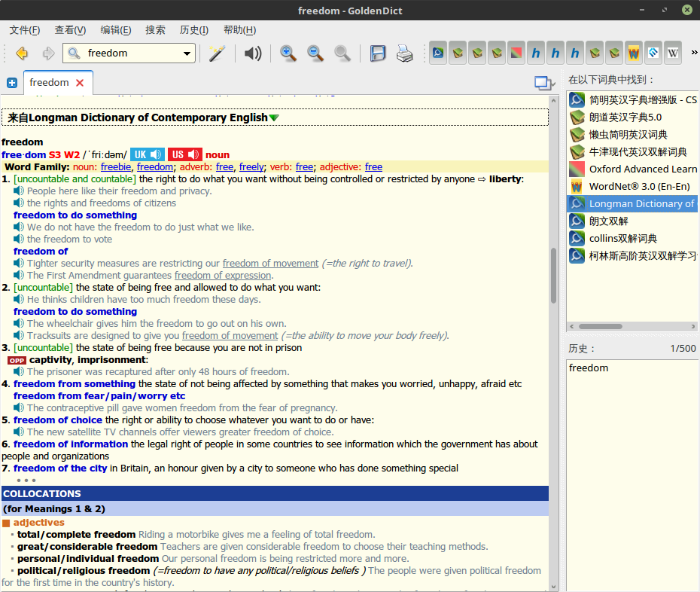Collapse the Longman Dictionary article with green triangle

(274, 117)
